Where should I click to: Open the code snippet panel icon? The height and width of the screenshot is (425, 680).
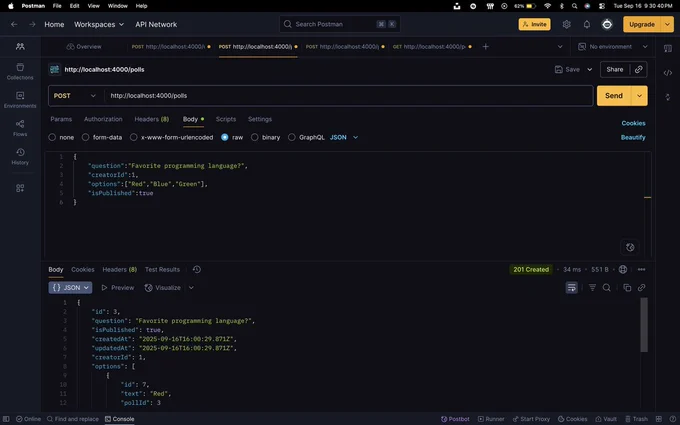pyautogui.click(x=668, y=73)
